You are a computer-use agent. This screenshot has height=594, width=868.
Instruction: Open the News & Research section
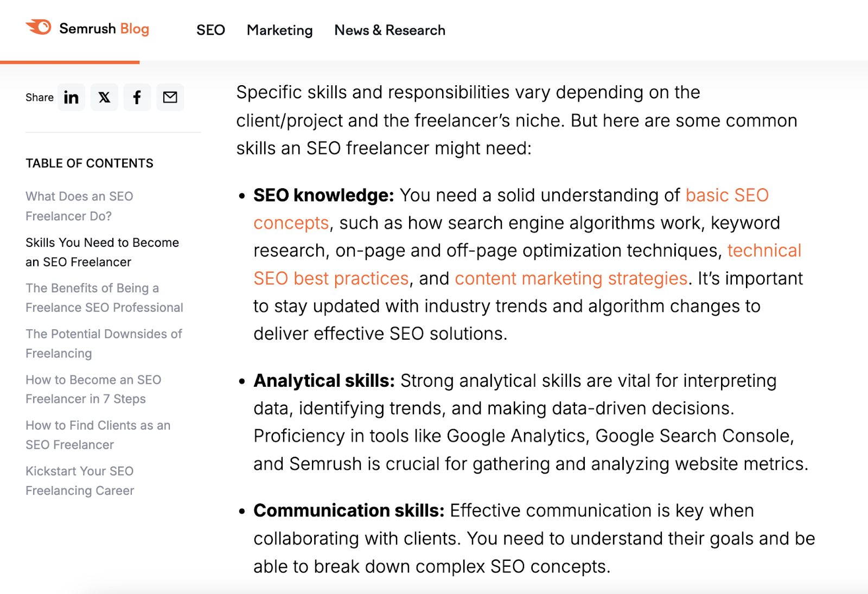(x=390, y=30)
